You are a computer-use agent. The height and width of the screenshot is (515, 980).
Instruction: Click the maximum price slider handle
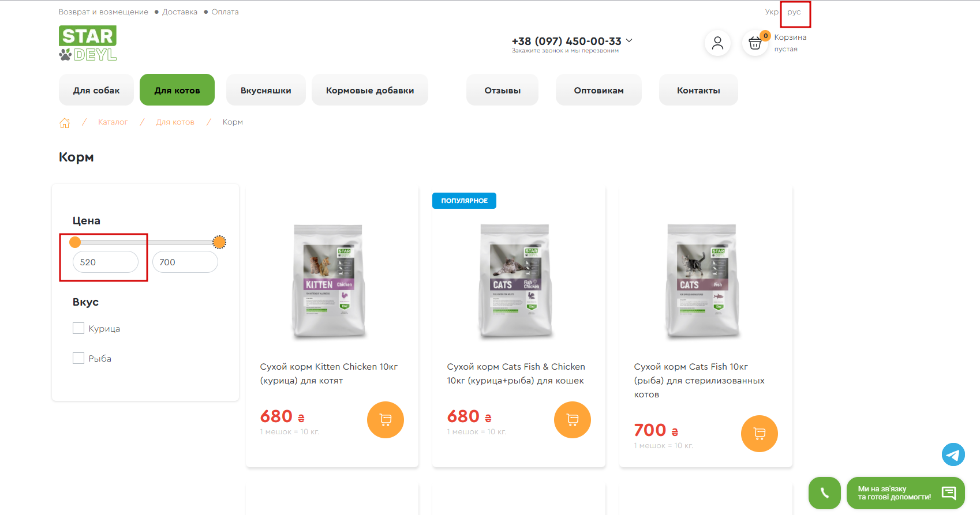pyautogui.click(x=219, y=242)
